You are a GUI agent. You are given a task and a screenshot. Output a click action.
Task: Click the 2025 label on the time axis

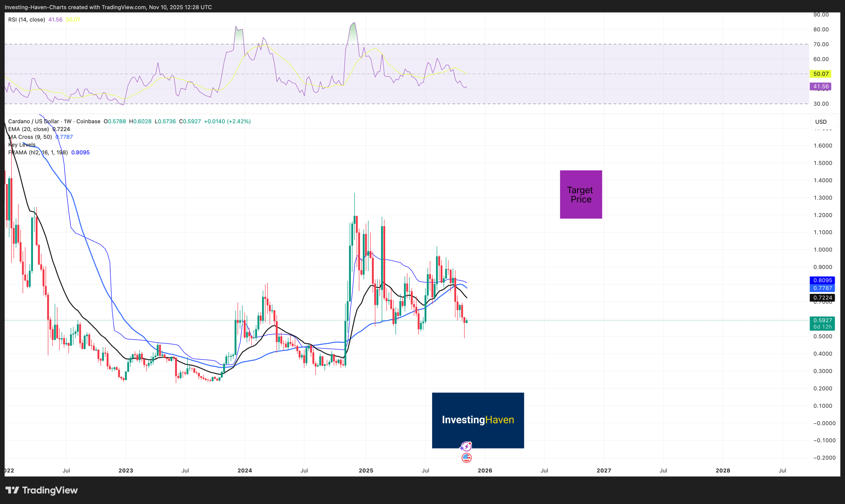pos(366,470)
